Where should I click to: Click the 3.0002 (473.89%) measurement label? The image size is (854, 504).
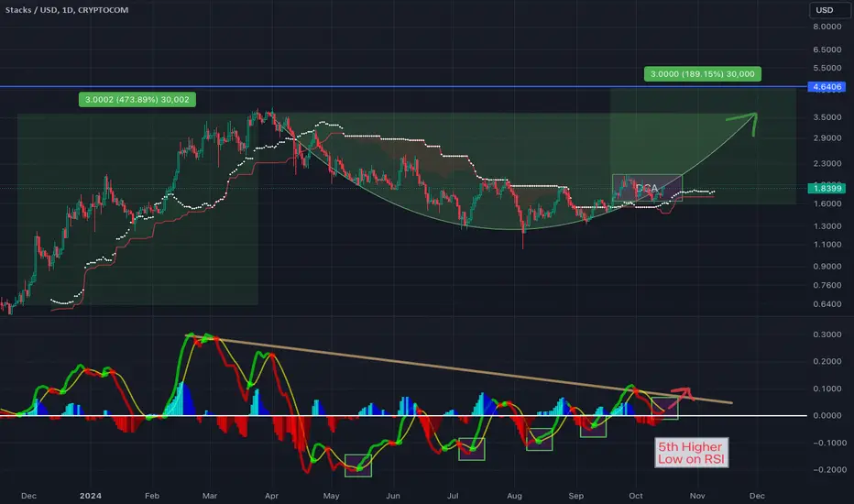(x=137, y=100)
